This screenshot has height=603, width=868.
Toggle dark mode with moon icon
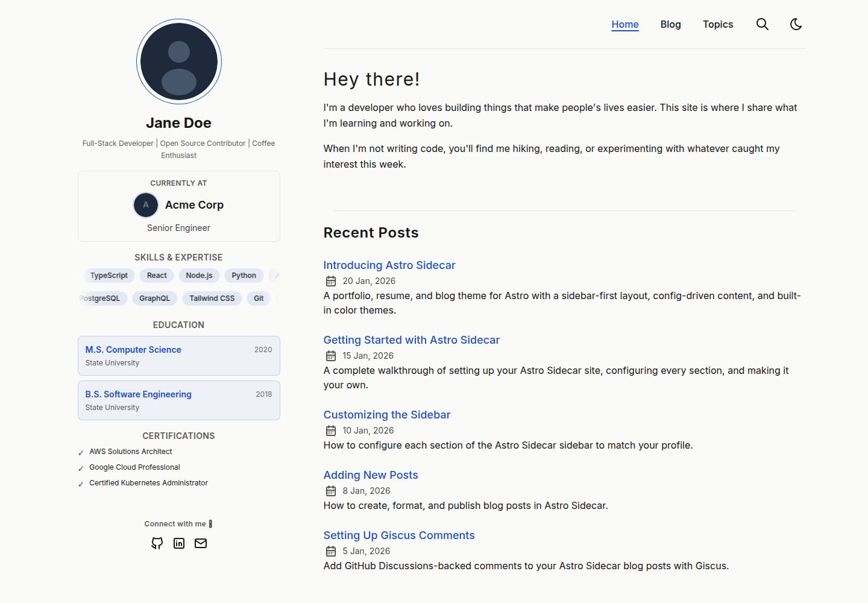[796, 24]
